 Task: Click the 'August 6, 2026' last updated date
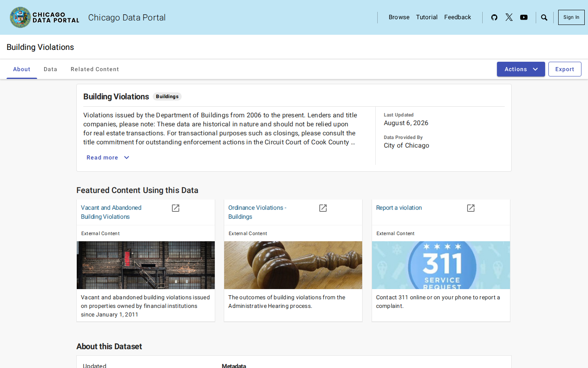point(406,123)
